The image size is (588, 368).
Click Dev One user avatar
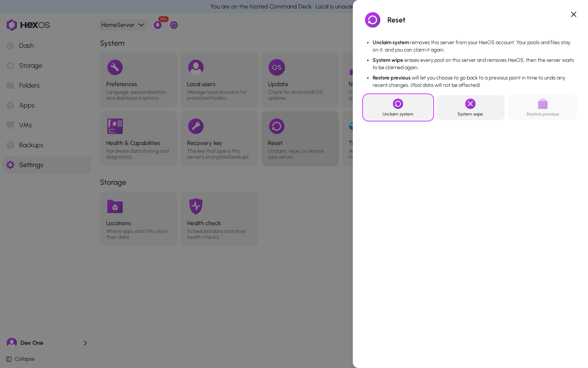coord(12,343)
